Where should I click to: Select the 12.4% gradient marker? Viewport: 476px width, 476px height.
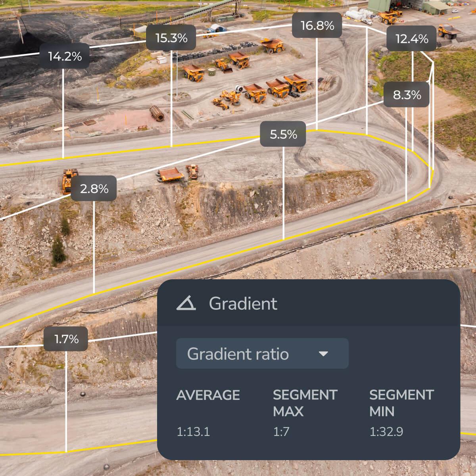tap(412, 39)
